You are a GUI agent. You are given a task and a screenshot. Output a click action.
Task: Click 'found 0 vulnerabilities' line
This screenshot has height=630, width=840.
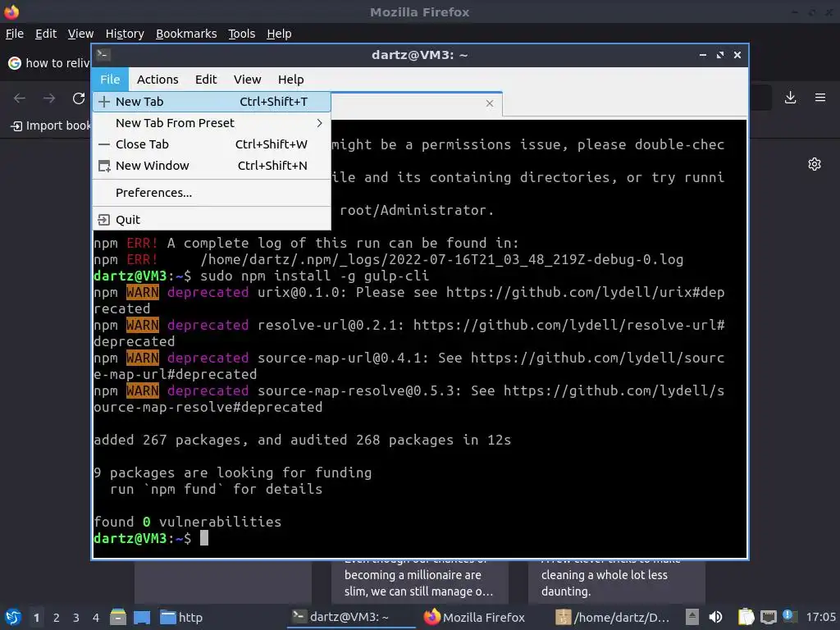[x=188, y=522]
